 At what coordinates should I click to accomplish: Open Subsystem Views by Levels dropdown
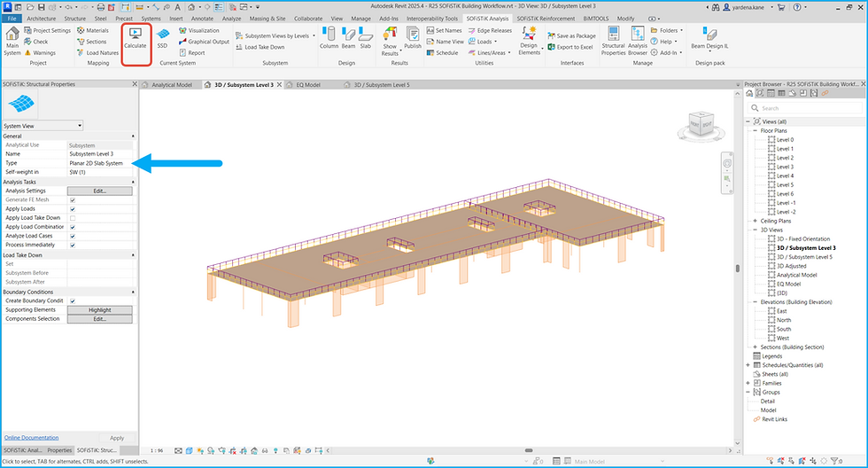[x=275, y=36]
